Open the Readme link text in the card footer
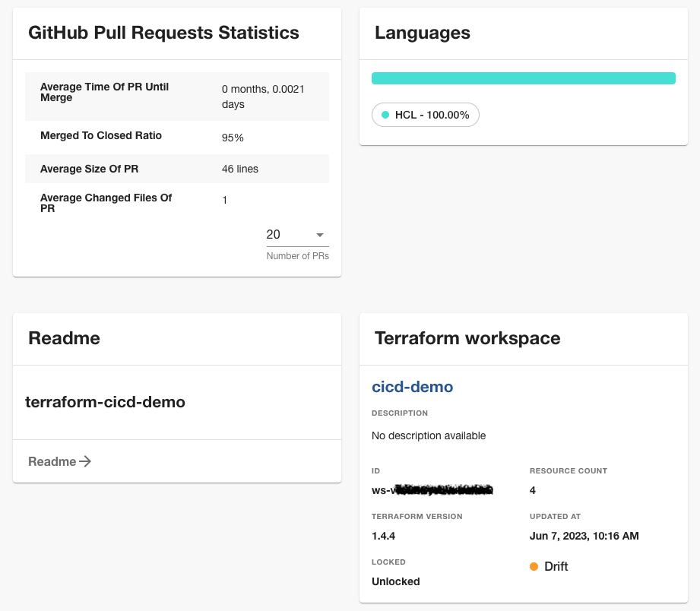The image size is (700, 611). click(52, 461)
